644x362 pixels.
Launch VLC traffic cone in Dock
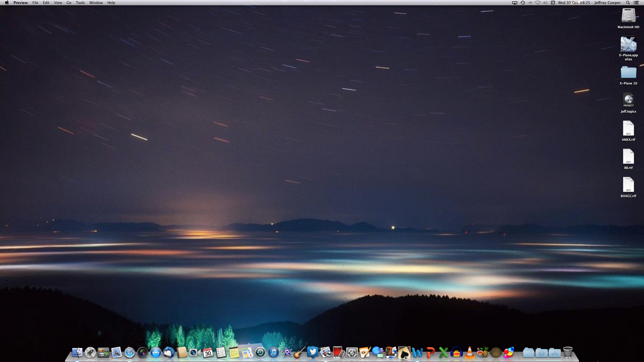point(470,352)
